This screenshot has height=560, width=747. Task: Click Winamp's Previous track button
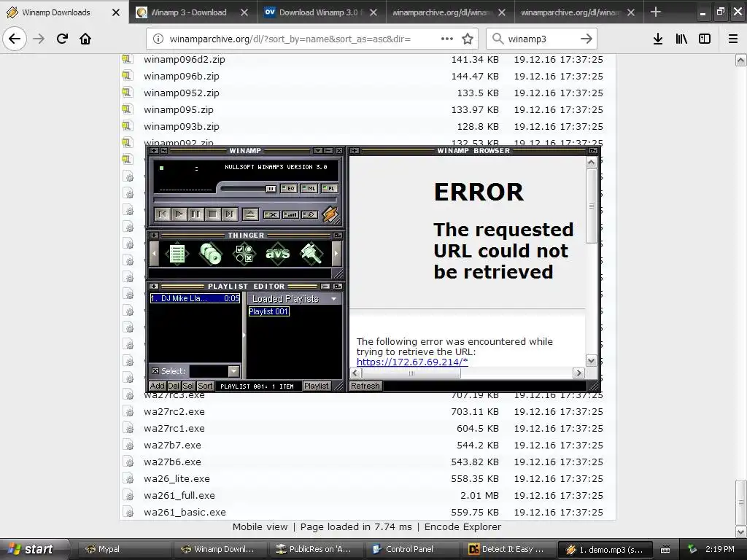tap(163, 214)
